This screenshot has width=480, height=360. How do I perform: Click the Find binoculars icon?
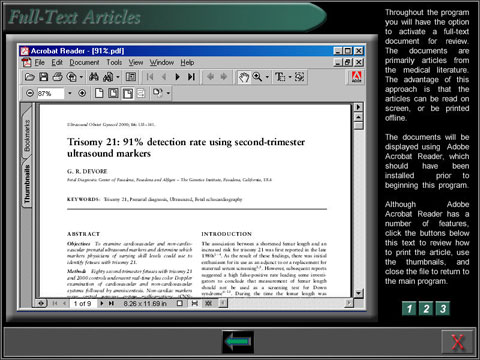coord(94,77)
